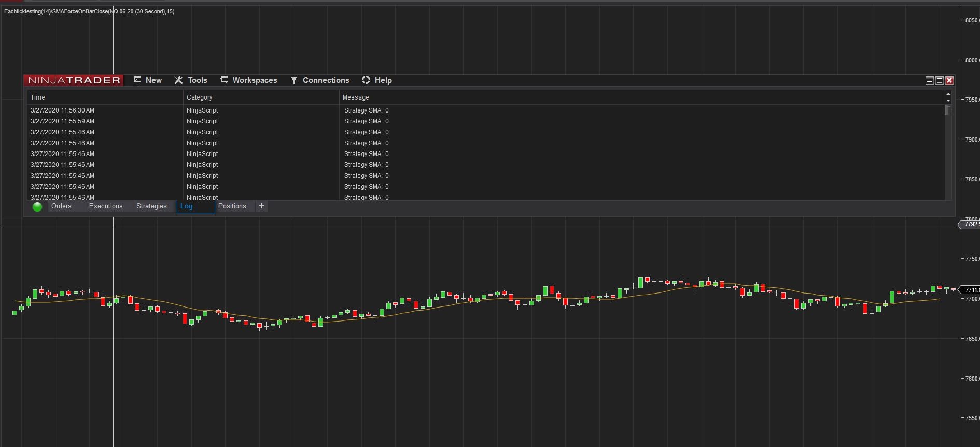The image size is (980, 447).
Task: Maximize the NinjaTrader Control Center window
Action: pos(939,80)
